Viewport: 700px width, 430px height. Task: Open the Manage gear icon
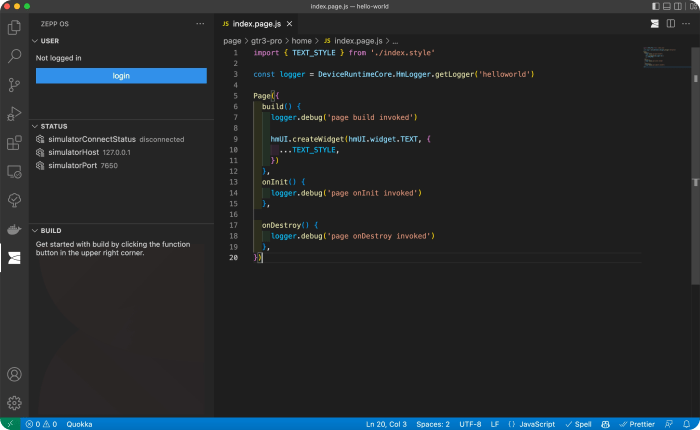[14, 403]
